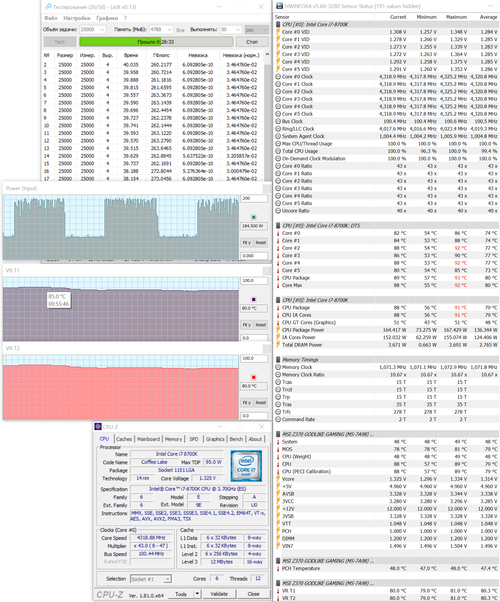Click the thermometer icon beside Core Max
Image resolution: width=500 pixels, height=602 pixels.
(x=278, y=285)
